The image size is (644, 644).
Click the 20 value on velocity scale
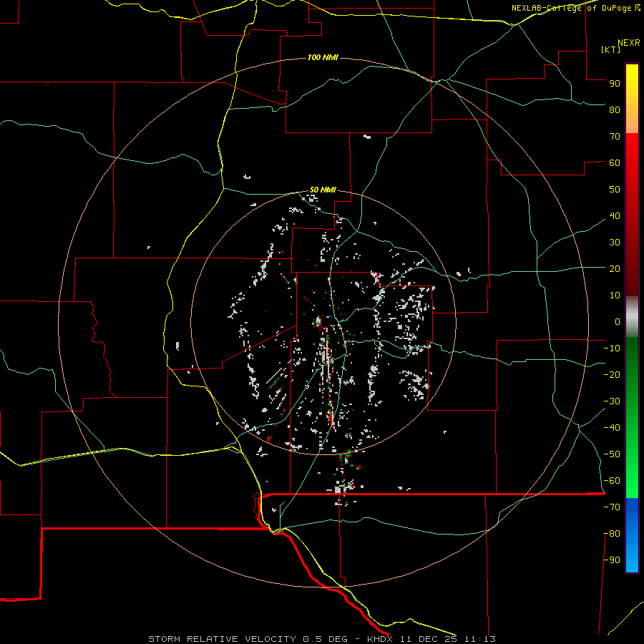615,268
